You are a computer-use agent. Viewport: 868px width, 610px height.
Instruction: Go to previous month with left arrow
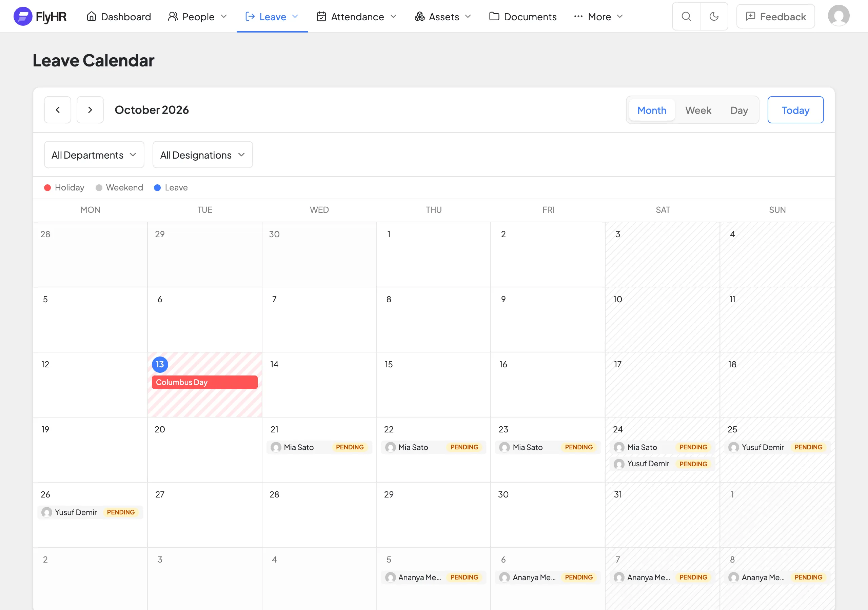click(57, 109)
